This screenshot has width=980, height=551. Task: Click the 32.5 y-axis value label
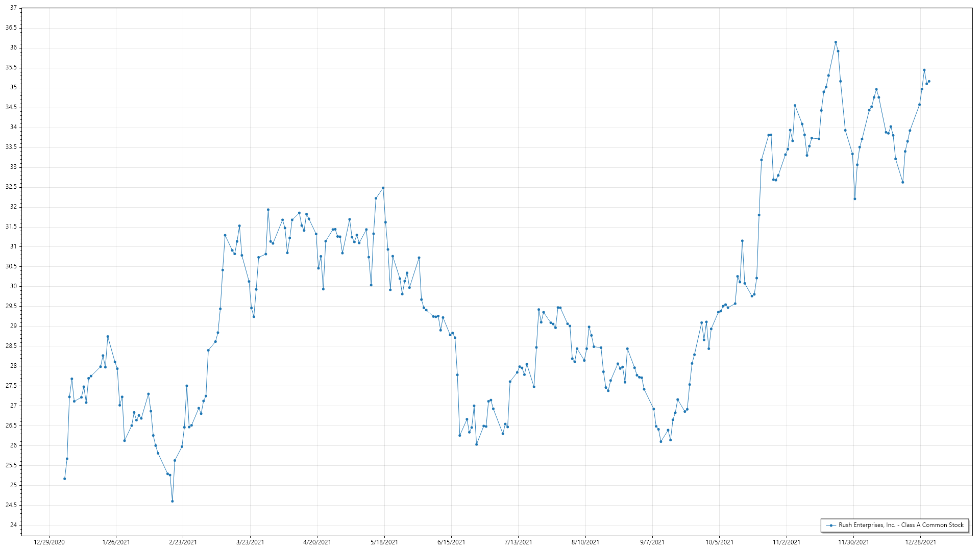tap(11, 187)
